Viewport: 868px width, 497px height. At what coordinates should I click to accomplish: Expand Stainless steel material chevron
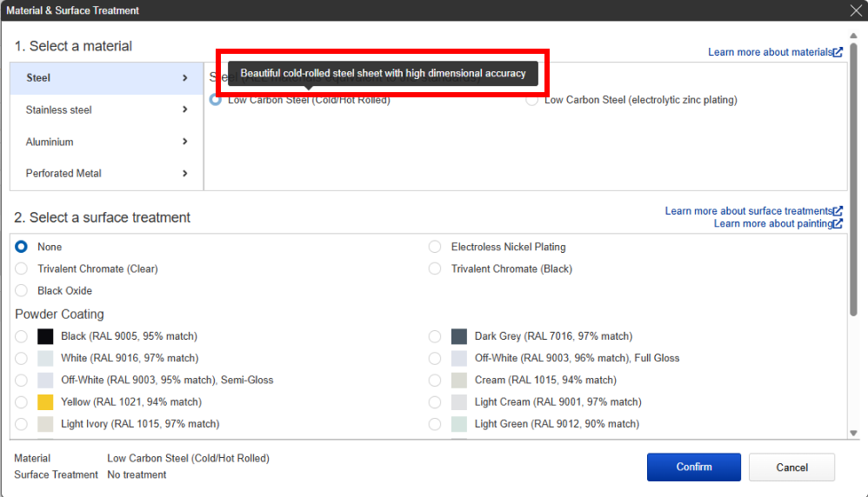point(185,109)
